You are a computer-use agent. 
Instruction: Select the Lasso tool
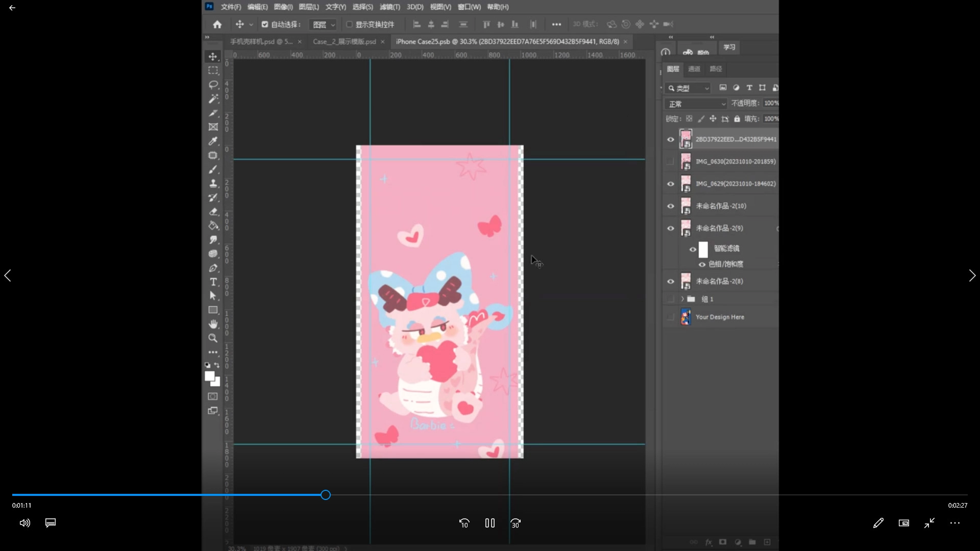[x=213, y=85]
